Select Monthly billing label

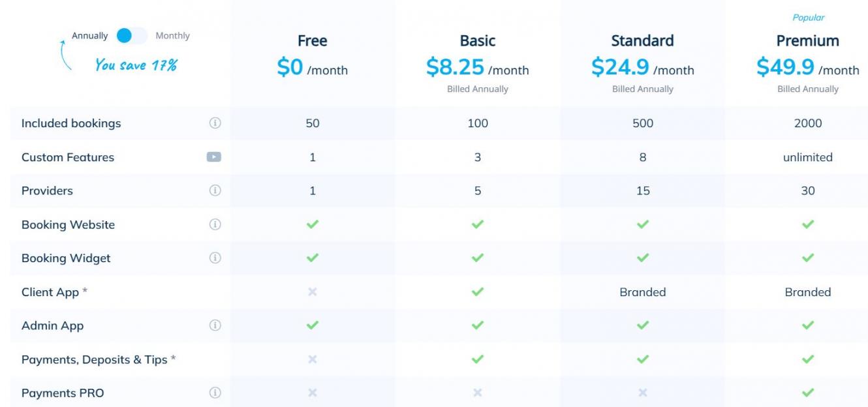point(172,36)
